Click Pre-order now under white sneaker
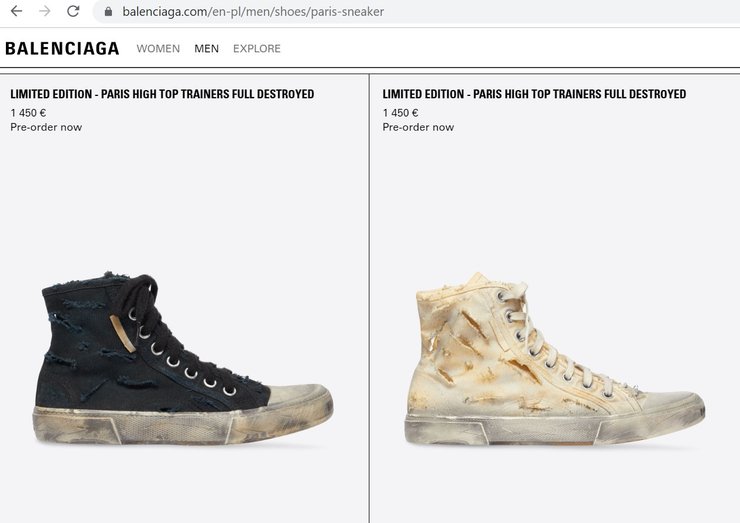The image size is (740, 523). click(418, 127)
